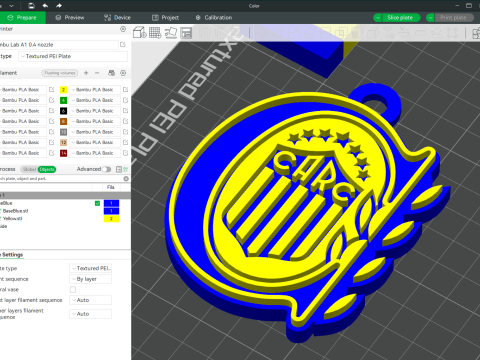Click the orange filament 8 color swatch

pyautogui.click(x=63, y=121)
